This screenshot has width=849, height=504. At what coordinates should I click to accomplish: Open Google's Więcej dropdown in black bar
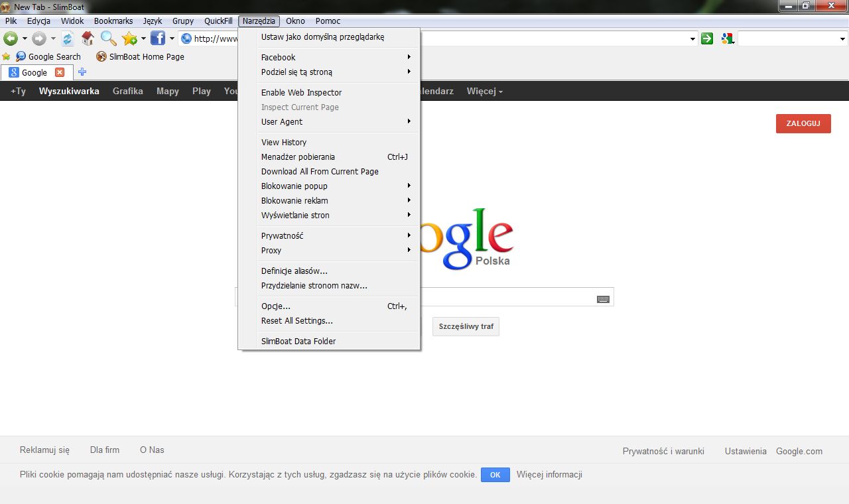tap(484, 91)
